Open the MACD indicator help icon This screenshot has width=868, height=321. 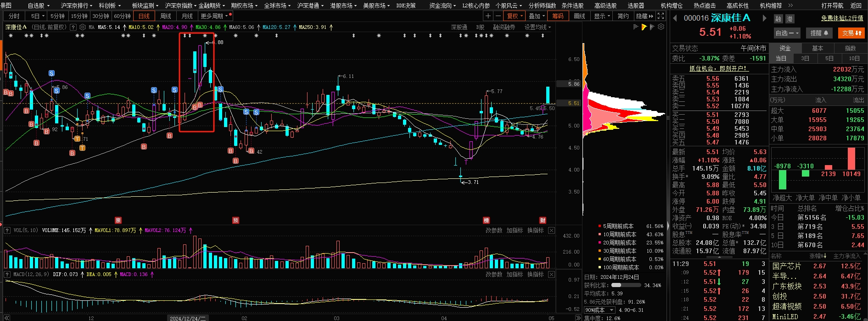pos(7,274)
